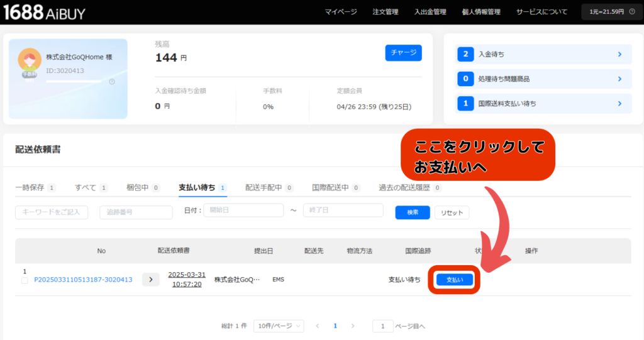Click the キーワードをご記入 search field
The width and height of the screenshot is (644, 340).
coord(52,212)
